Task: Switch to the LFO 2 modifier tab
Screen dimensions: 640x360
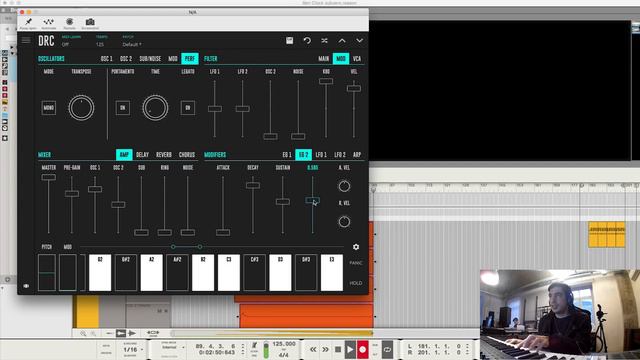Action: (x=340, y=155)
